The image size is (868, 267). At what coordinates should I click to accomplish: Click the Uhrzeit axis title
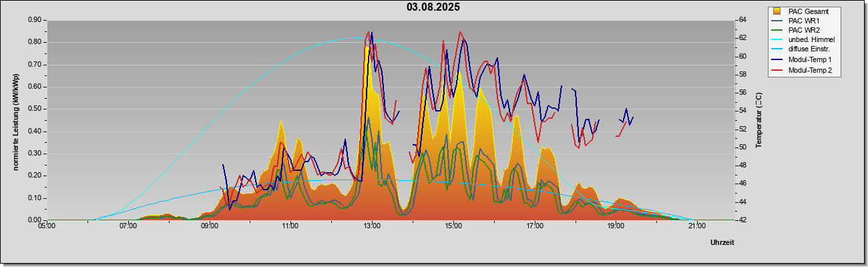[x=722, y=243]
